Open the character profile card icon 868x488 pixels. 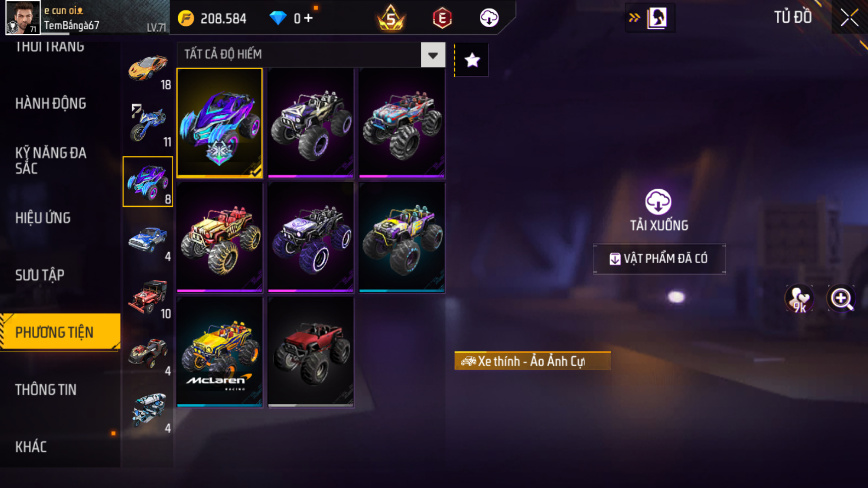(x=657, y=18)
